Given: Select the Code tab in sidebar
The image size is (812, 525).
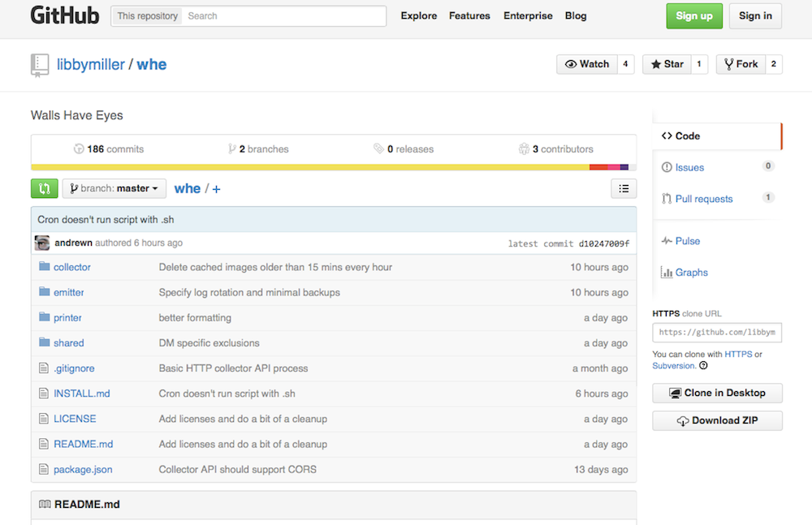Looking at the screenshot, I should pos(717,136).
